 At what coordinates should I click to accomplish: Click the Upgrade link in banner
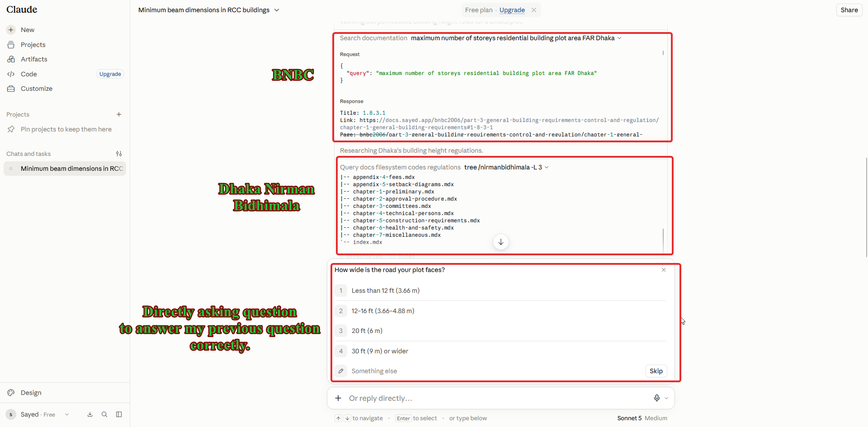click(x=512, y=10)
